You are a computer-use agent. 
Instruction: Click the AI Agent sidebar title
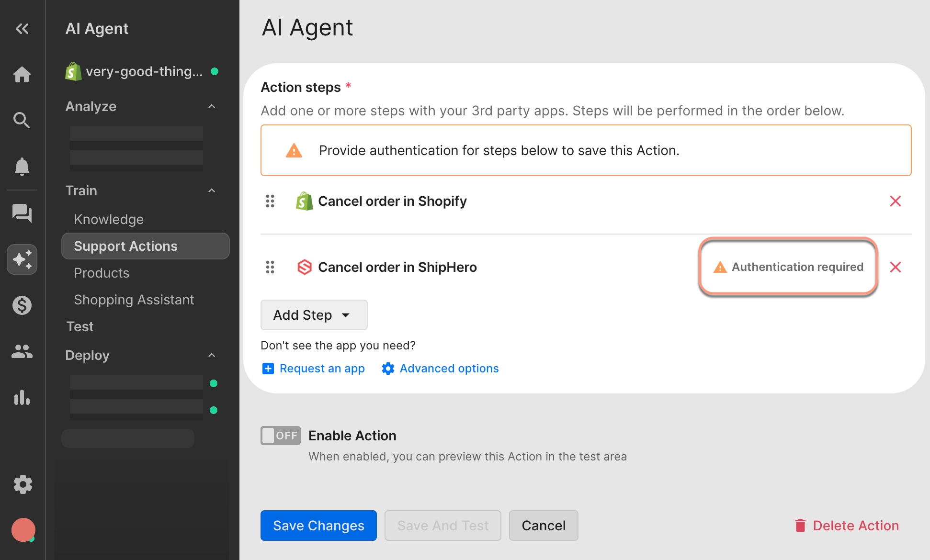click(x=97, y=29)
